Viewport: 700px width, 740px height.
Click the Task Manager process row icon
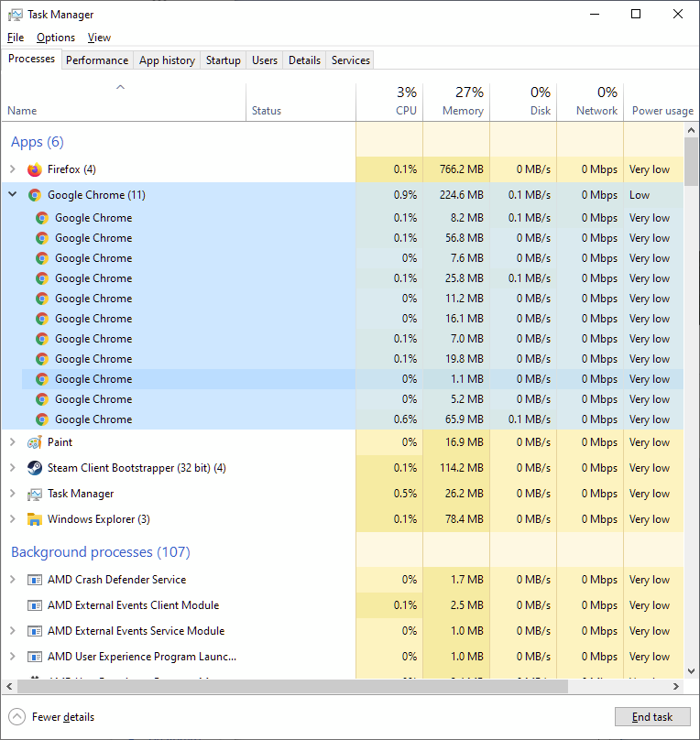coord(35,494)
